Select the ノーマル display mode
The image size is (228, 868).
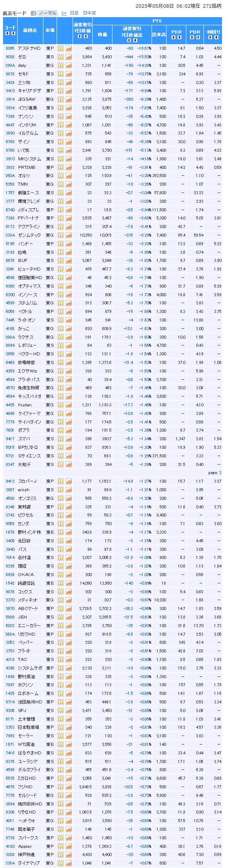47,13
